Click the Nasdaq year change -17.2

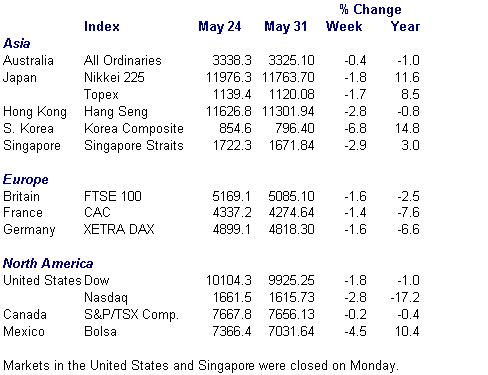pyautogui.click(x=405, y=297)
